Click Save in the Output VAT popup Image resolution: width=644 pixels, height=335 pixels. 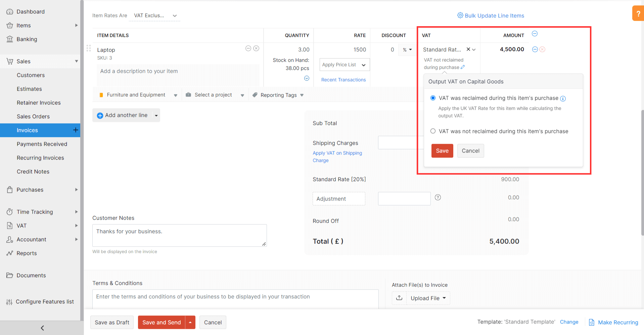coord(442,151)
